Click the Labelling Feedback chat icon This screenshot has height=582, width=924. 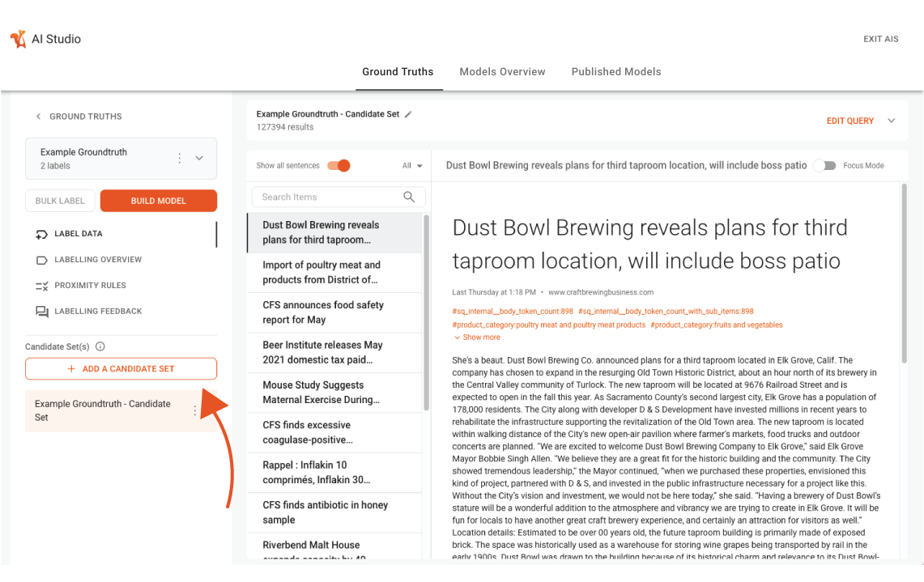[41, 312]
